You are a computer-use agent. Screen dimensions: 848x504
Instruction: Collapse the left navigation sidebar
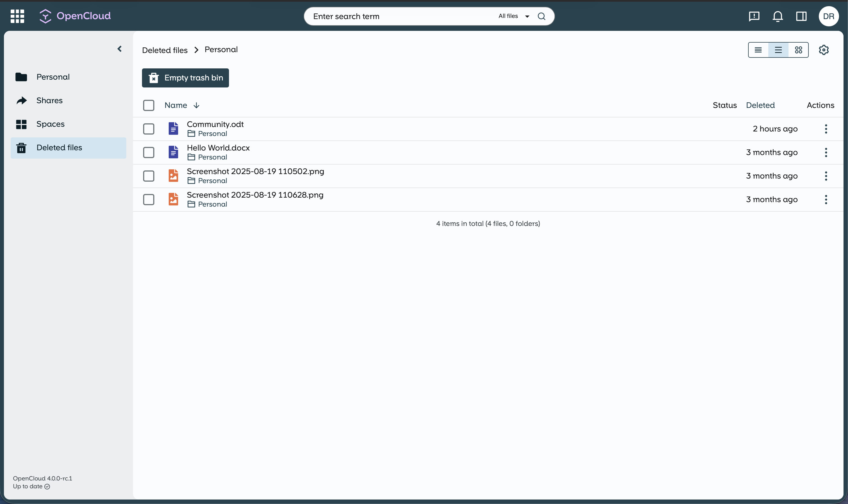120,48
